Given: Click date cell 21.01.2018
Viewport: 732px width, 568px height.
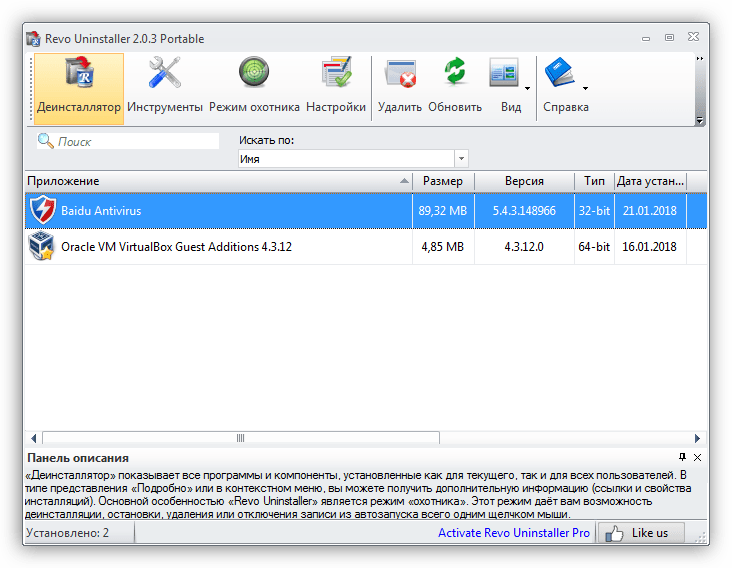Looking at the screenshot, I should tap(649, 211).
